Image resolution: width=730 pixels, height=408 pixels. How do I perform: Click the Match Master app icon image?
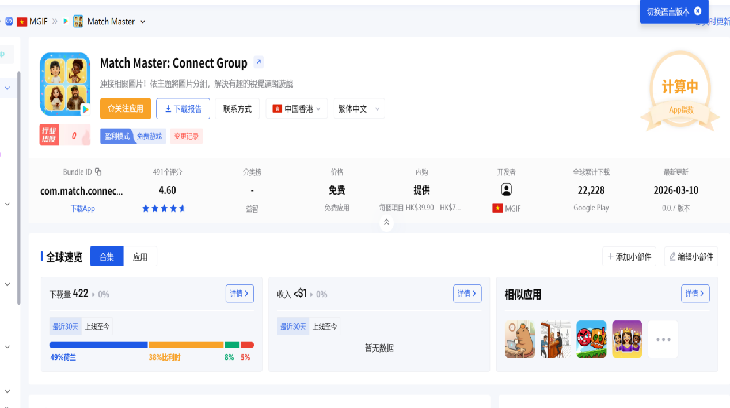tap(66, 85)
